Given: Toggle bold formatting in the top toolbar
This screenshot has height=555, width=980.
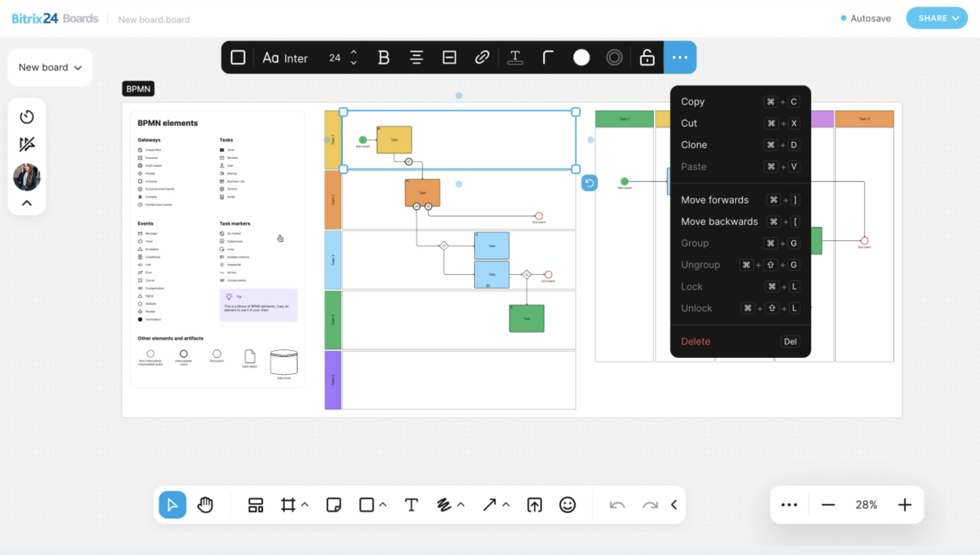Looking at the screenshot, I should [383, 57].
